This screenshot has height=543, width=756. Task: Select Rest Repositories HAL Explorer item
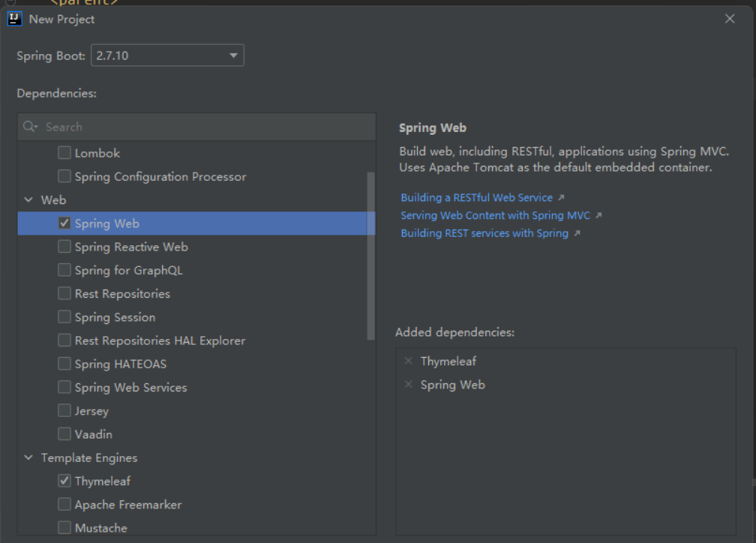[x=160, y=340]
